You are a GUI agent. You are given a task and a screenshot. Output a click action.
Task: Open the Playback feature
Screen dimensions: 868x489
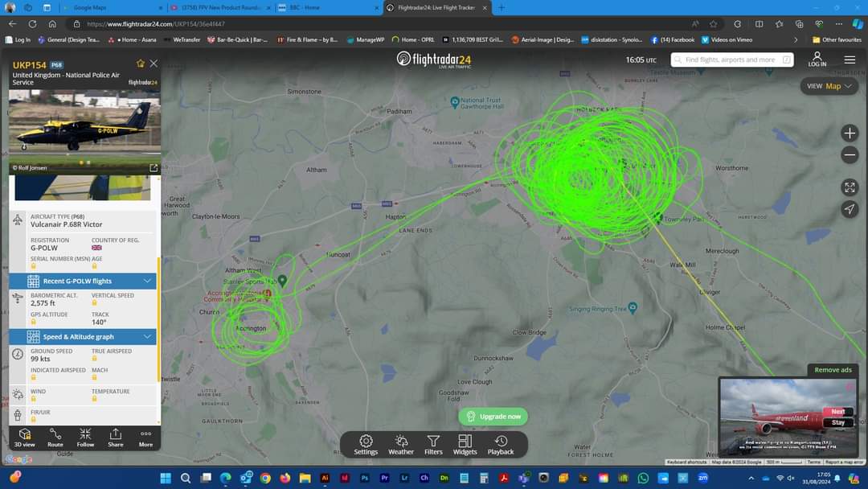(x=501, y=445)
